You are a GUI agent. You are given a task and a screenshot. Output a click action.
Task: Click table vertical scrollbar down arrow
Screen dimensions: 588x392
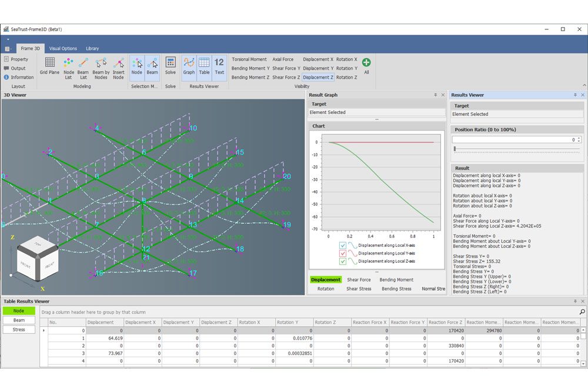(x=583, y=364)
